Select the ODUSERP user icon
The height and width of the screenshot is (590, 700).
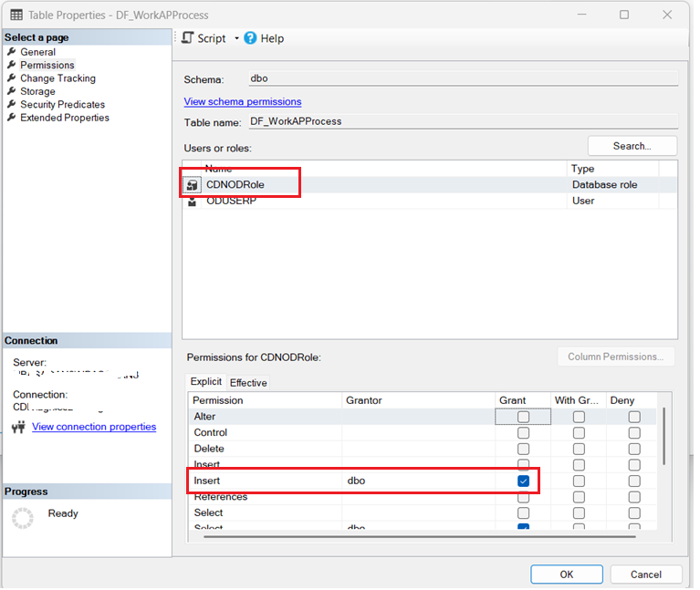tap(193, 201)
